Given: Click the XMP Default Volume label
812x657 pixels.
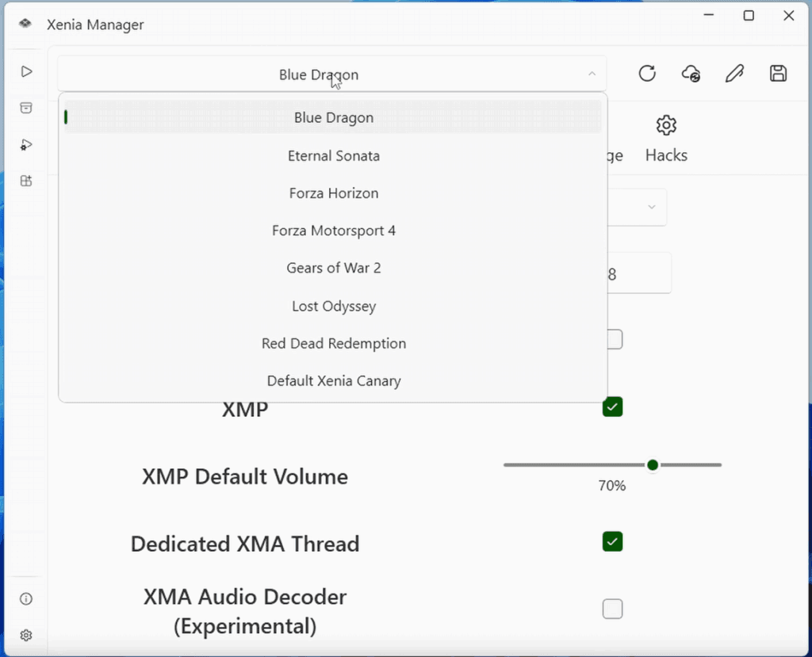Looking at the screenshot, I should (245, 477).
